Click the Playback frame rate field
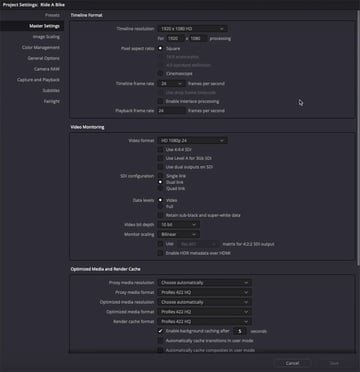 pos(171,110)
